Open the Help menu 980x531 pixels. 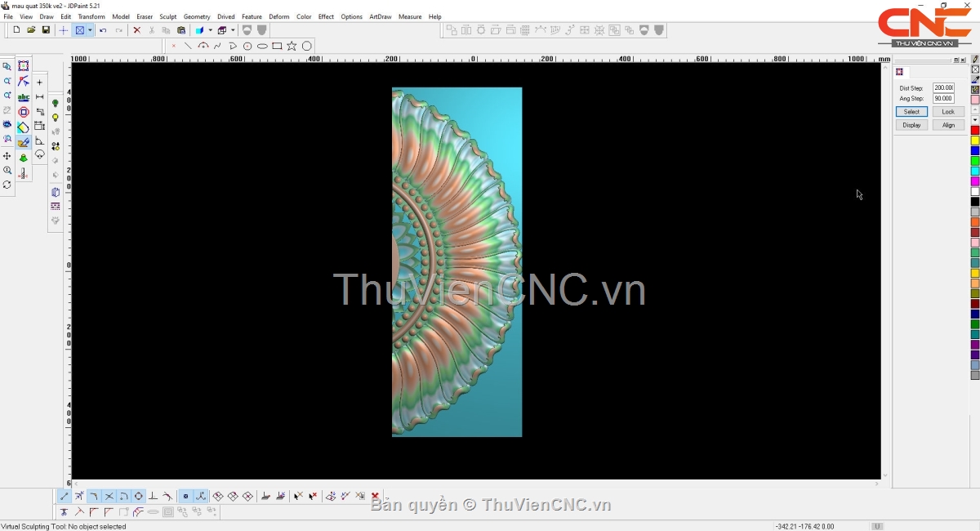[x=435, y=16]
